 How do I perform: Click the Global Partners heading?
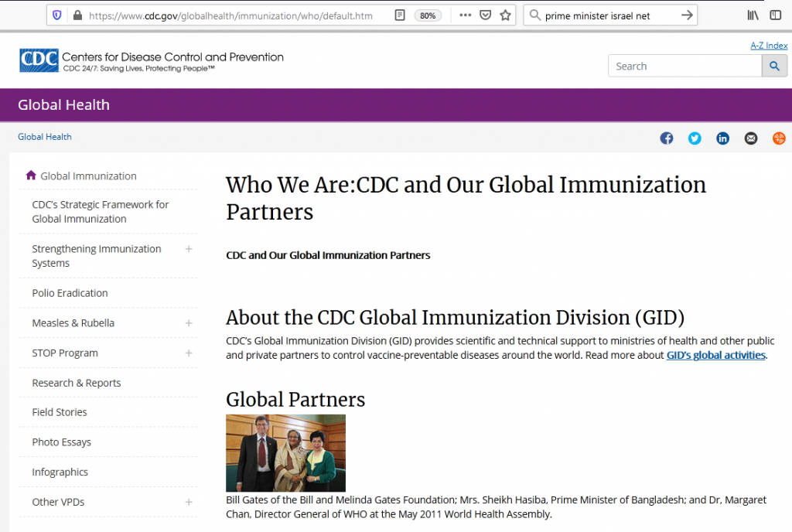point(295,400)
